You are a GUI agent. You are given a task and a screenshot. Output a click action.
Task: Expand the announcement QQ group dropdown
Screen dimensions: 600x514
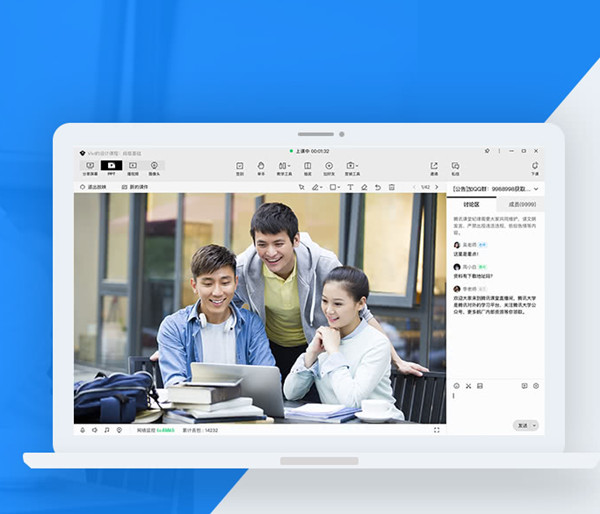(536, 188)
